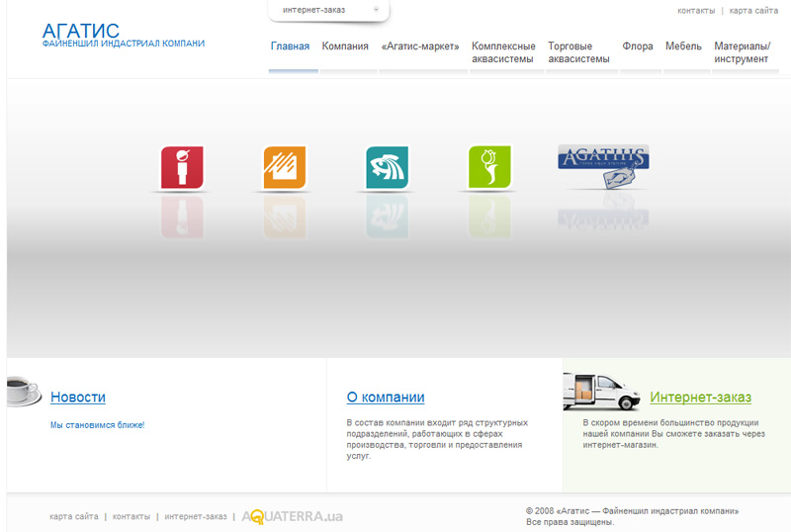Click the green Интернет-заказ heading link
Image resolution: width=791 pixels, height=532 pixels.
tap(700, 398)
